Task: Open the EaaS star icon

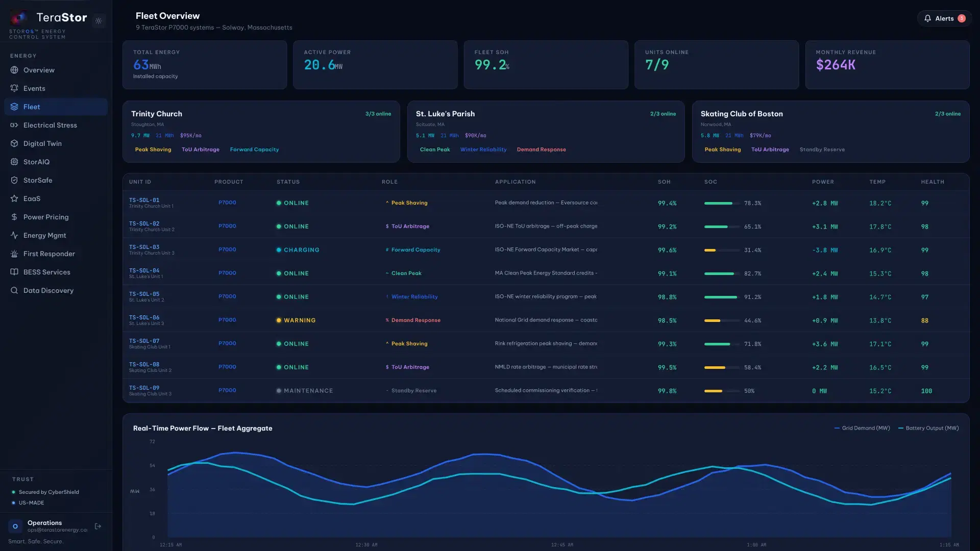Action: 14,198
